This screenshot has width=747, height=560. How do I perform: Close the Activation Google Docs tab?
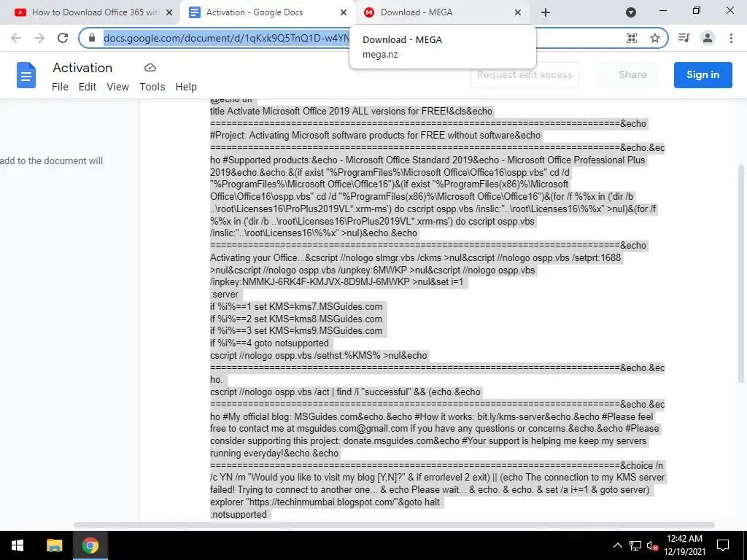point(344,12)
